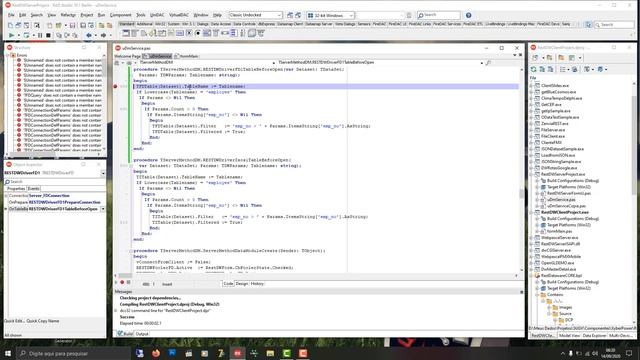Switch to the History tab

tap(257, 284)
